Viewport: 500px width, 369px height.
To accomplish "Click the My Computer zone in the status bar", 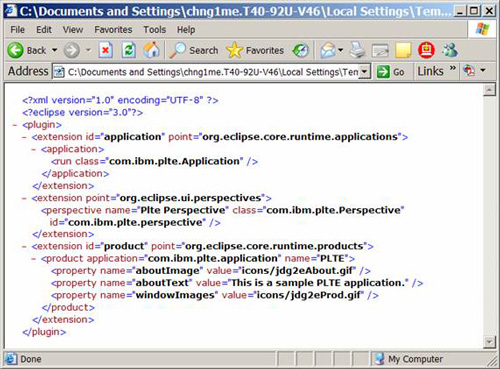I will 409,359.
